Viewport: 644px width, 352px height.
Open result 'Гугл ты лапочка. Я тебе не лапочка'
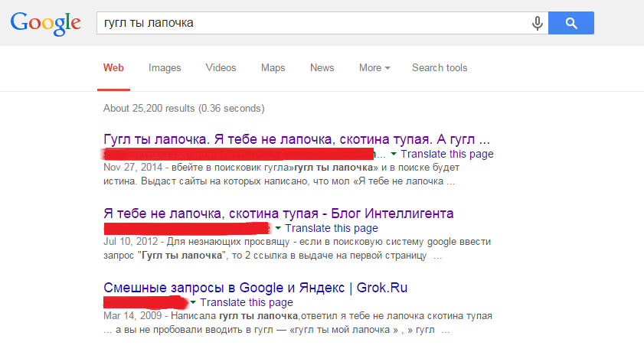coord(296,139)
